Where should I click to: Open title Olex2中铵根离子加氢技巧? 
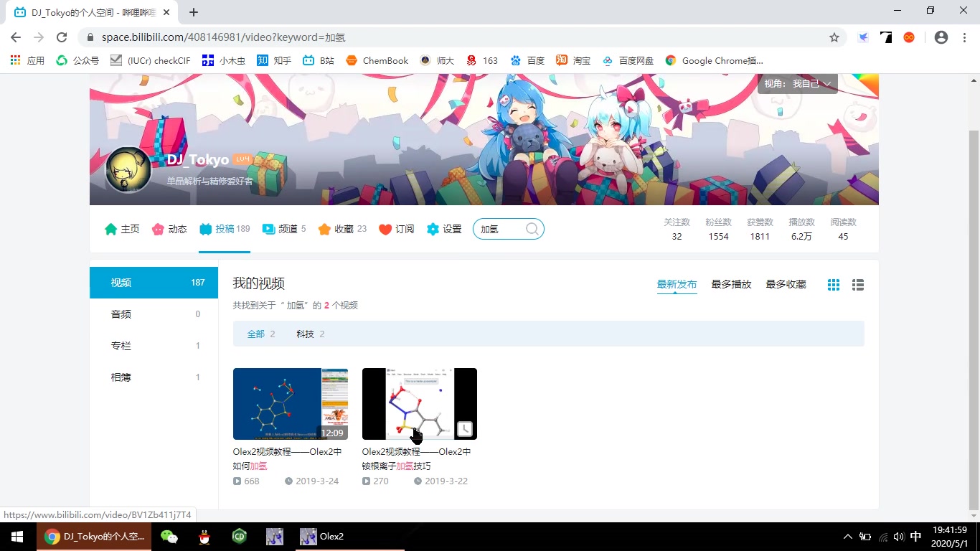(x=417, y=459)
